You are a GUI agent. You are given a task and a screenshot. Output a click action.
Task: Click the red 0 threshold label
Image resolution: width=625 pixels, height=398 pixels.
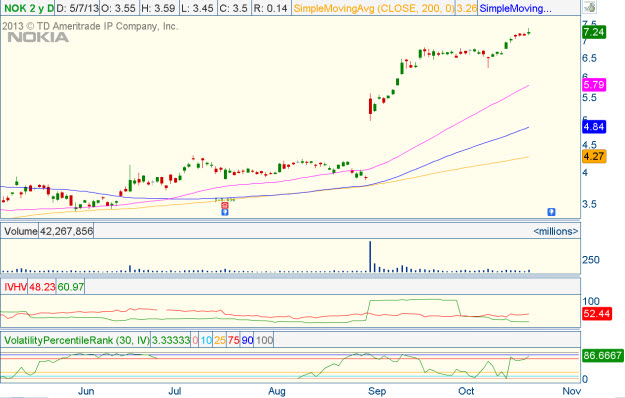coord(195,340)
